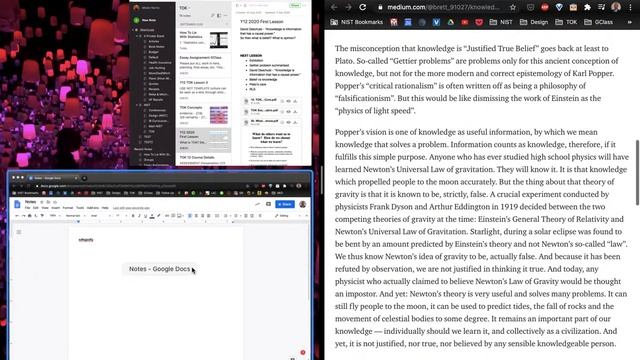Viewport: 640px width, 360px height.
Task: Select justify alignment in Docs toolbar
Action: 209,216
